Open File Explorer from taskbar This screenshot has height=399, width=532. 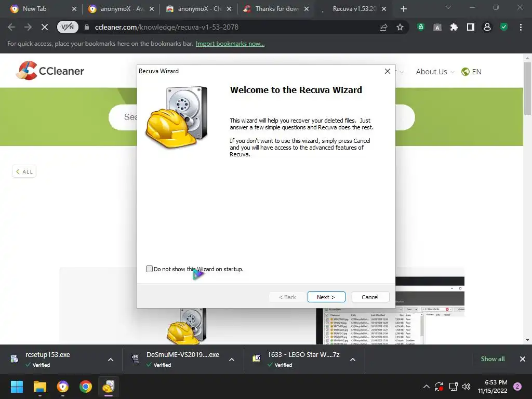click(39, 387)
